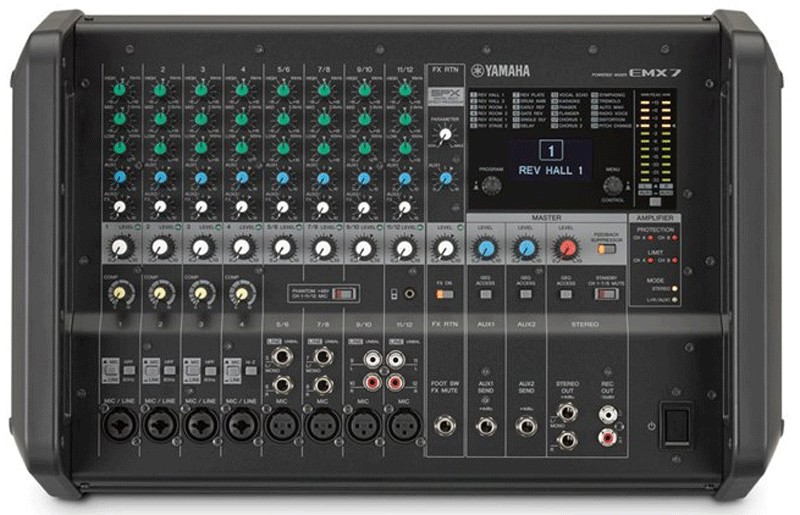This screenshot has height=515, width=800.
Task: Click the FOOT SW FX MUTE jack
Action: pos(444,425)
